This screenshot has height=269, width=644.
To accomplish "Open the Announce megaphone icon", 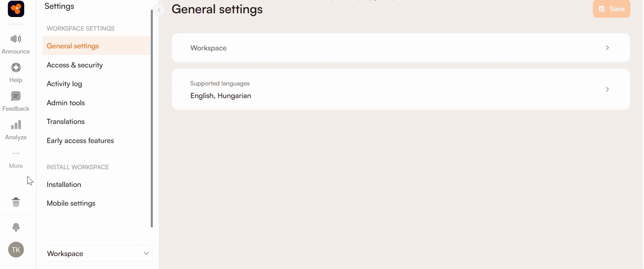I will (x=16, y=39).
